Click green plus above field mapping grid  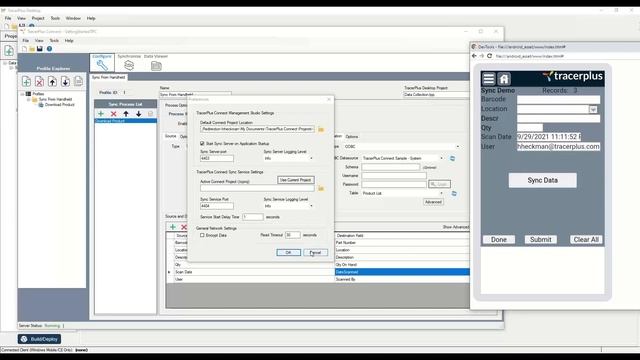click(x=173, y=227)
